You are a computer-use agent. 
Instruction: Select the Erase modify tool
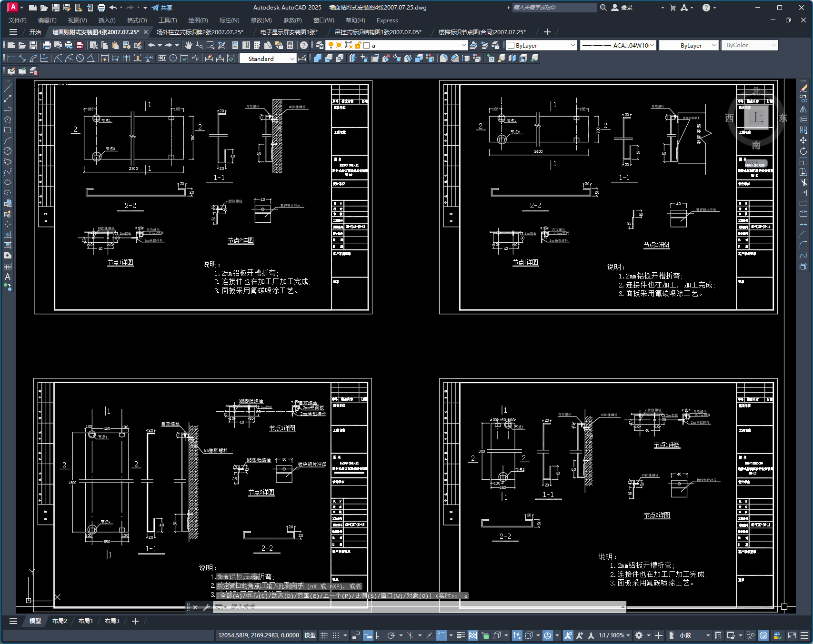pos(803,88)
